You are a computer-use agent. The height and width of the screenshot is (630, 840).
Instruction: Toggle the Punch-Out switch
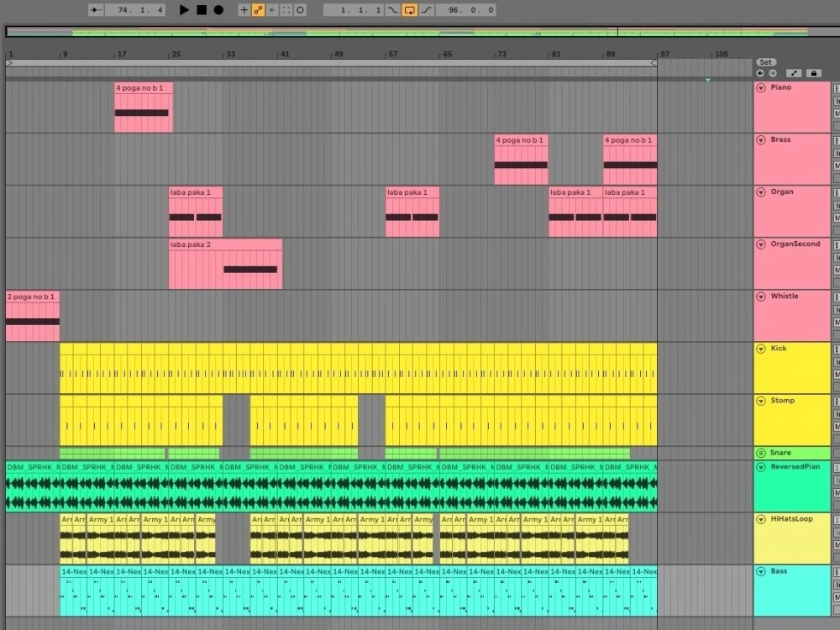coord(427,9)
